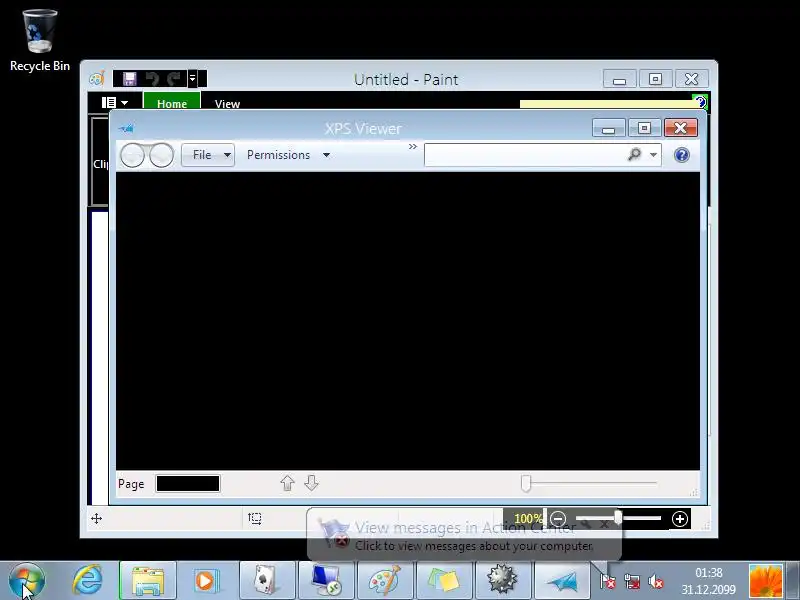
Task: Click the magnifier search icon in XPS Viewer
Action: click(x=634, y=154)
